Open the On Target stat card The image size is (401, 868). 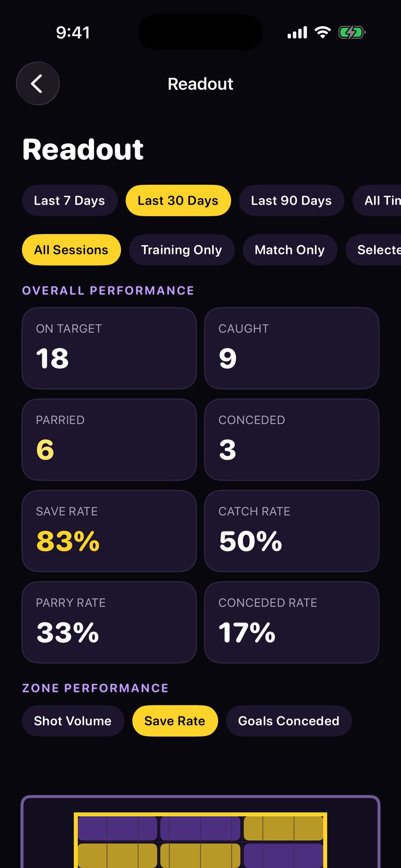[x=109, y=348]
